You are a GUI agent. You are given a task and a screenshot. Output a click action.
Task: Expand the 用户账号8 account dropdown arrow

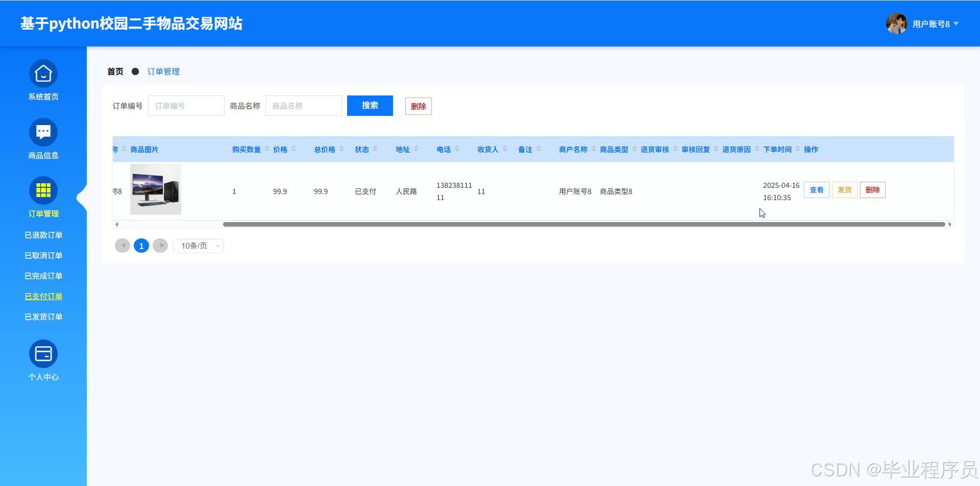click(956, 24)
